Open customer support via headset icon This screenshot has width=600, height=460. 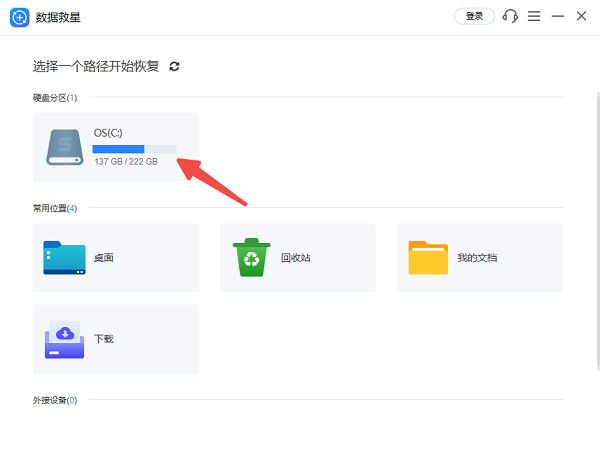511,16
